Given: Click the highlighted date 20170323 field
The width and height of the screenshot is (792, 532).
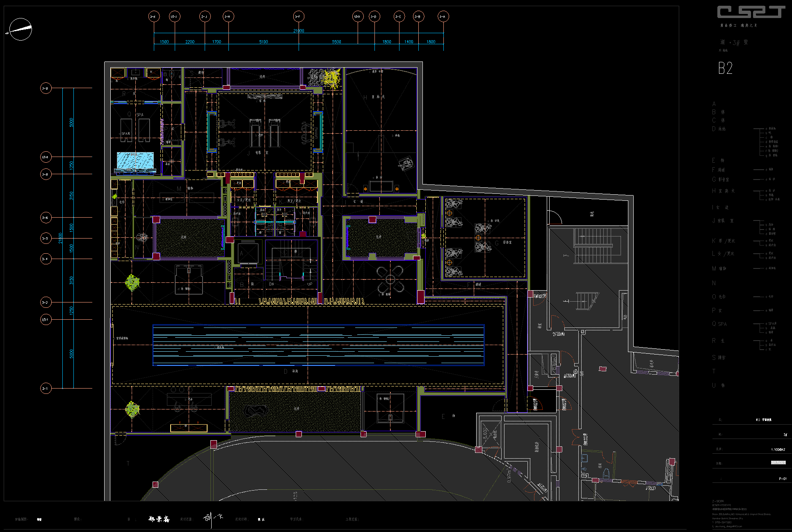Looking at the screenshot, I should 778,462.
